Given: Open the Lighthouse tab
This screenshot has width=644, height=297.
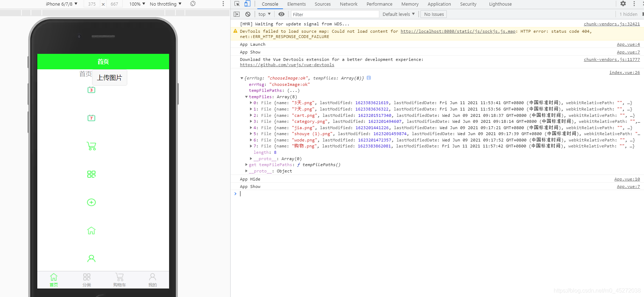Looking at the screenshot, I should (x=500, y=4).
